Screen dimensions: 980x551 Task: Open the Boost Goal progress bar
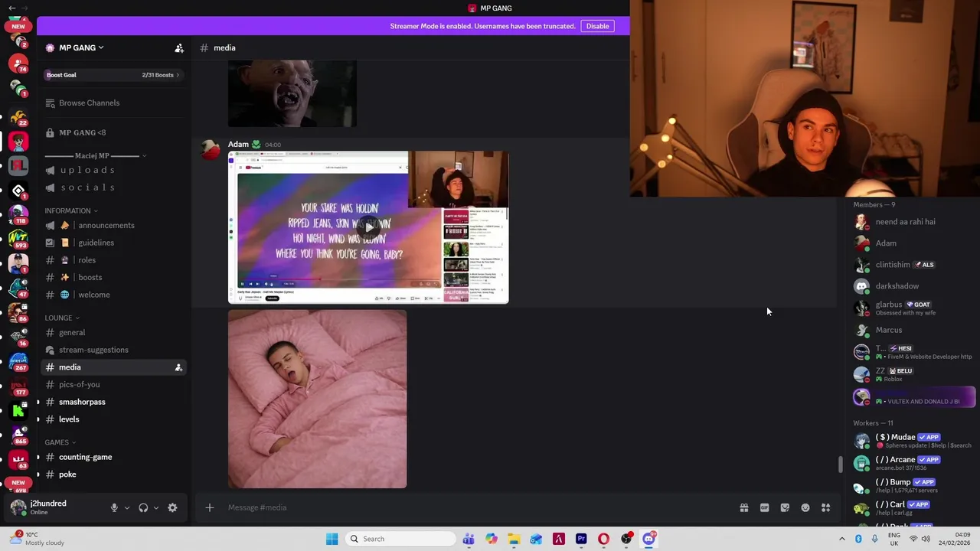113,75
